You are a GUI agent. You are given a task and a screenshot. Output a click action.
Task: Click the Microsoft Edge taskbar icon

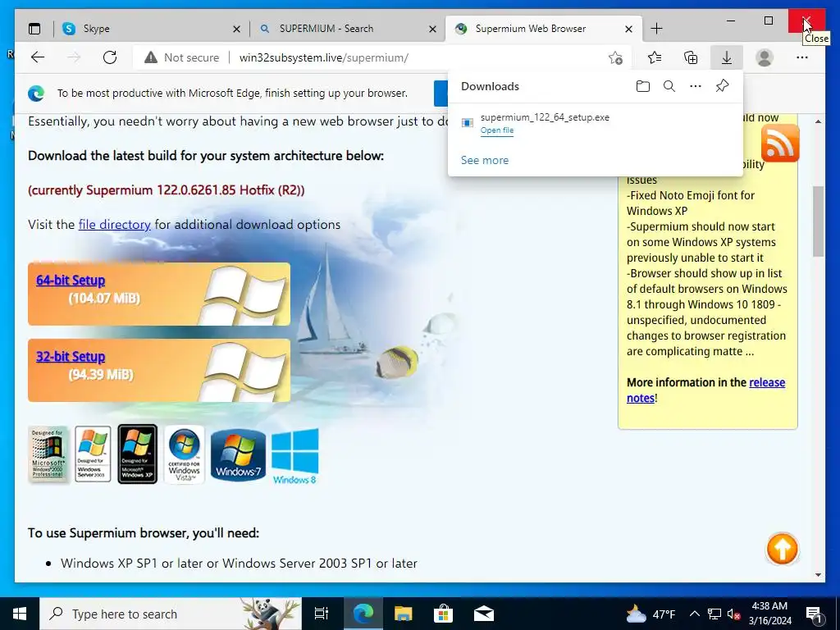(363, 614)
